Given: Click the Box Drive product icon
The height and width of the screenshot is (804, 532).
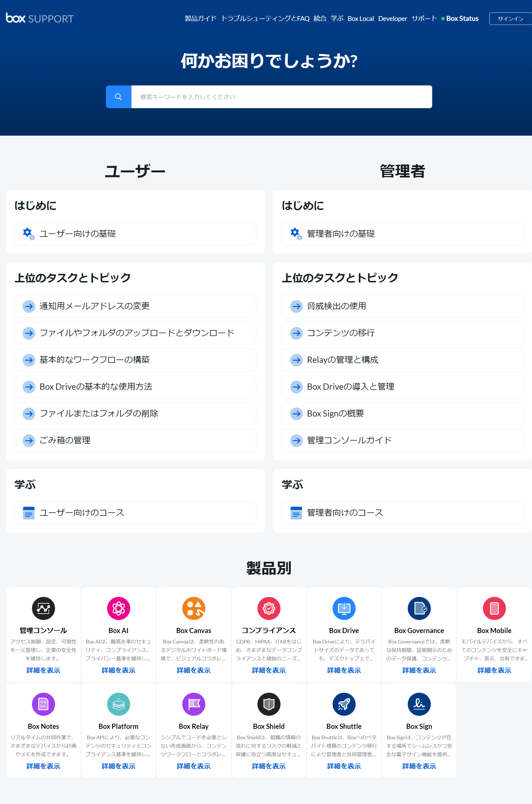Looking at the screenshot, I should click(344, 608).
